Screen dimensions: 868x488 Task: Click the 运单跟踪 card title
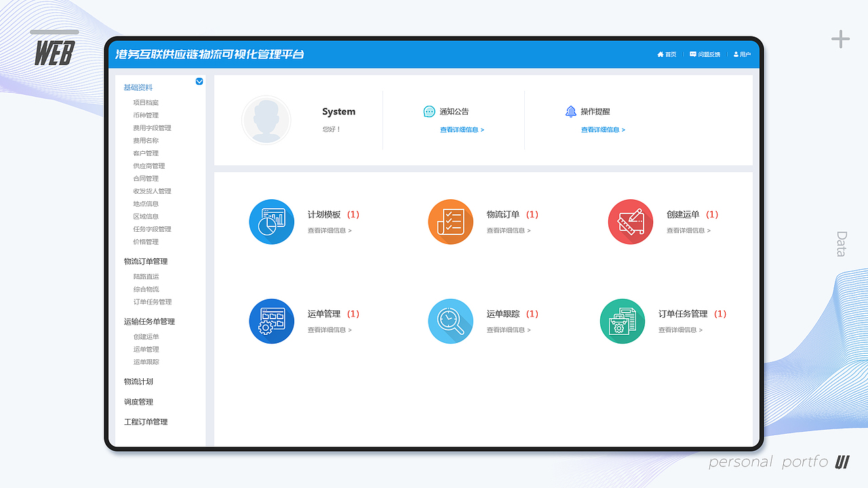click(503, 314)
